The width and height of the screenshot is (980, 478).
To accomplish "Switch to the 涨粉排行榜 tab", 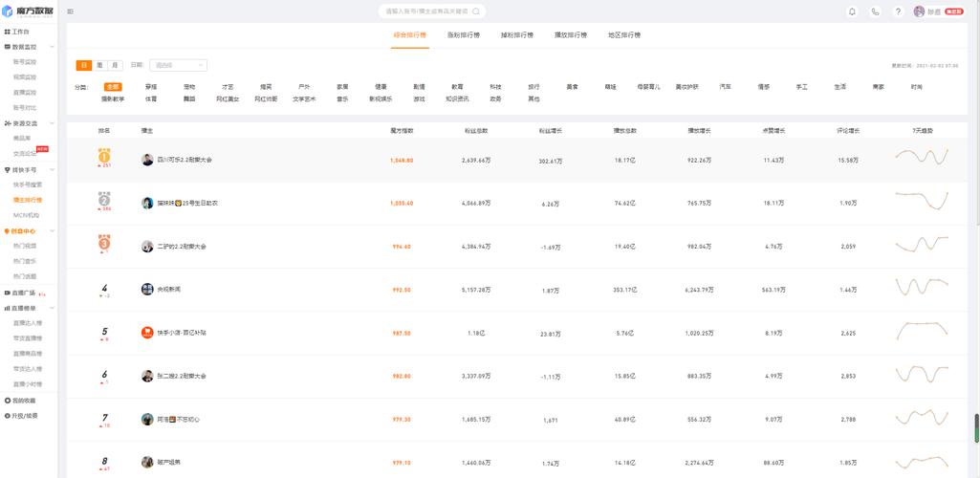I will pyautogui.click(x=464, y=34).
